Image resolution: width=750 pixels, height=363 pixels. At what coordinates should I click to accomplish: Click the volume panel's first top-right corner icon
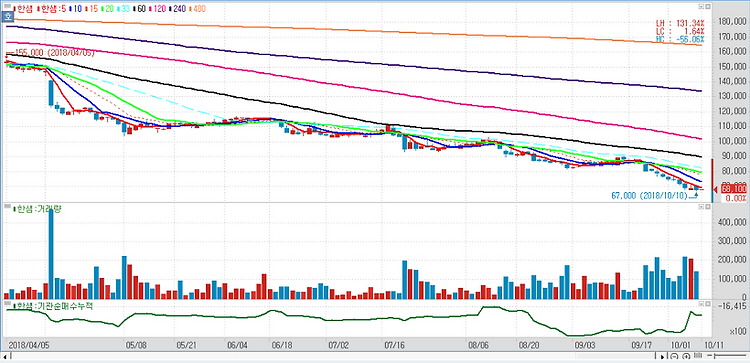tap(700, 207)
